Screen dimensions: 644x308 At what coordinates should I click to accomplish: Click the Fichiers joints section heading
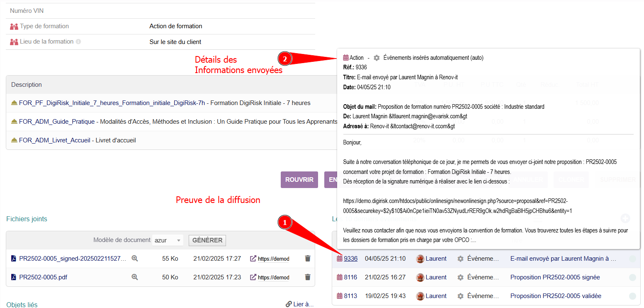[x=27, y=219]
